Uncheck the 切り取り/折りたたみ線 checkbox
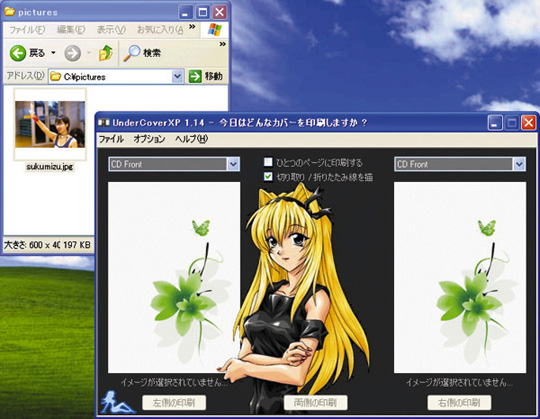The height and width of the screenshot is (419, 540). (x=268, y=177)
